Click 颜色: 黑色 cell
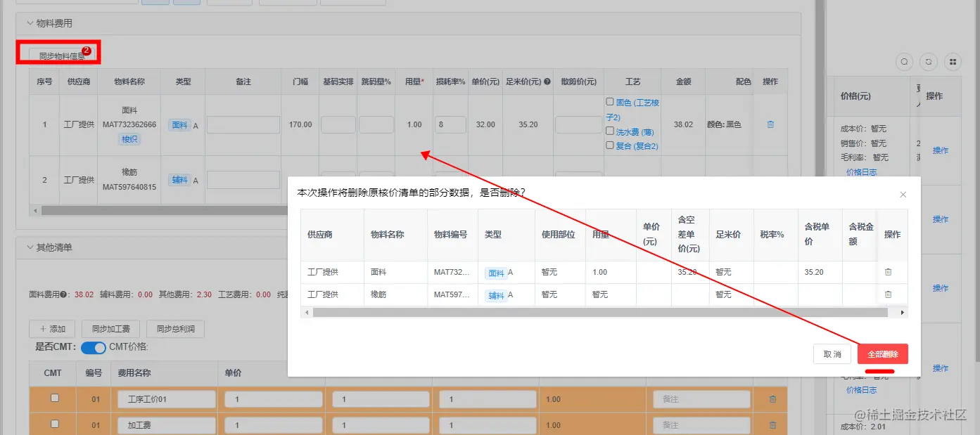This screenshot has height=435, width=980. pos(724,124)
